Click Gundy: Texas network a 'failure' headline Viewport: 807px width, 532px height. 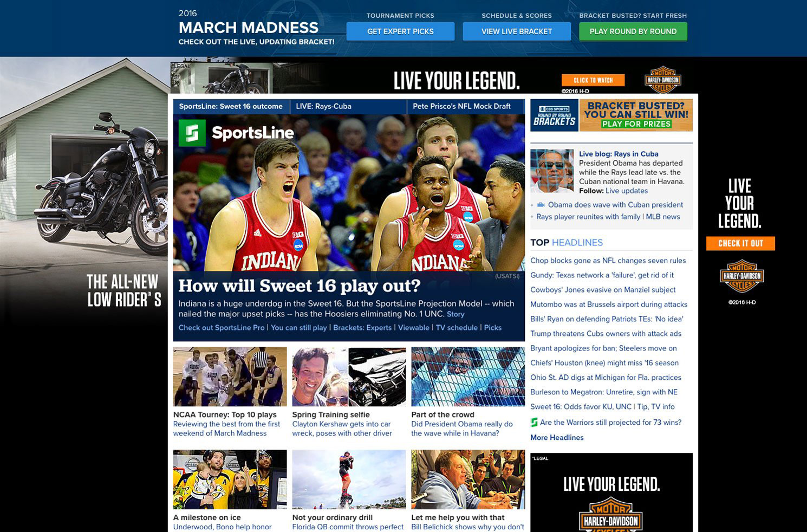click(x=602, y=275)
